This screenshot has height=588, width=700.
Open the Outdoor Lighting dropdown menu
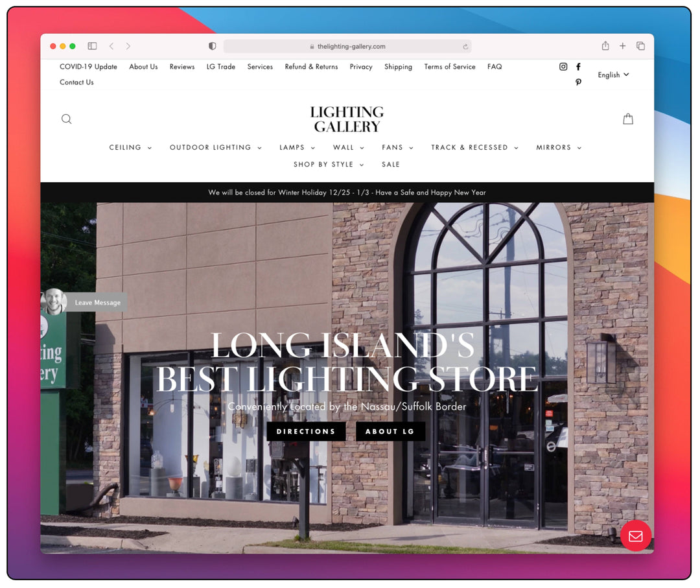(x=215, y=148)
